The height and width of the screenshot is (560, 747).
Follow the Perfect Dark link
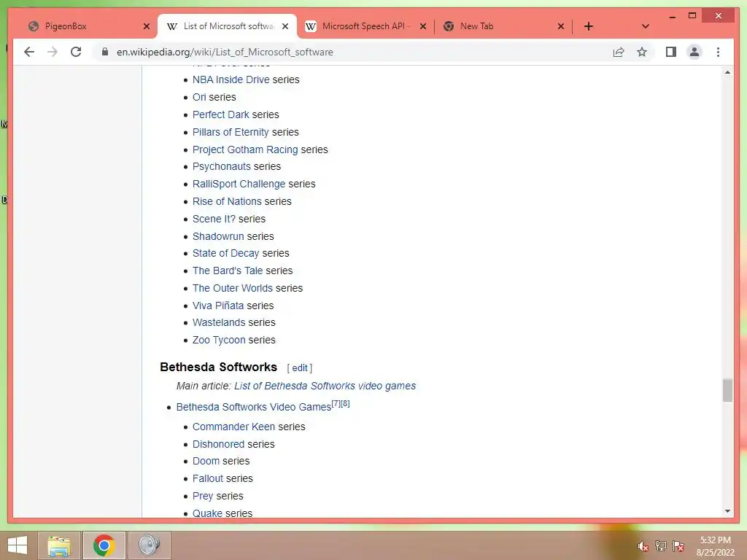pyautogui.click(x=220, y=114)
